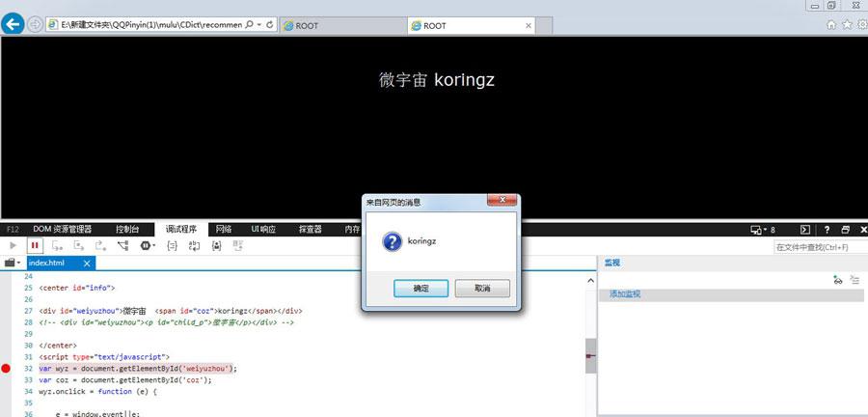Click the Step into icon
Screen dimensions: 868x417
point(57,245)
